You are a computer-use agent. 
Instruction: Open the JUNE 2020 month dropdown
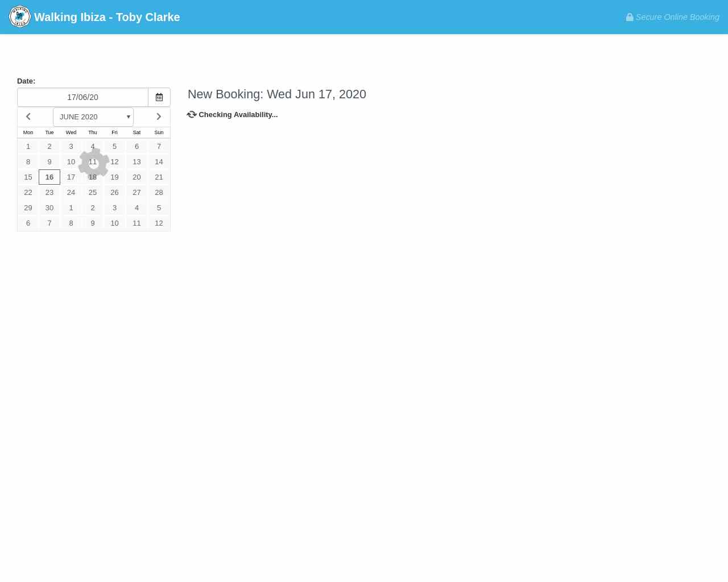point(93,117)
